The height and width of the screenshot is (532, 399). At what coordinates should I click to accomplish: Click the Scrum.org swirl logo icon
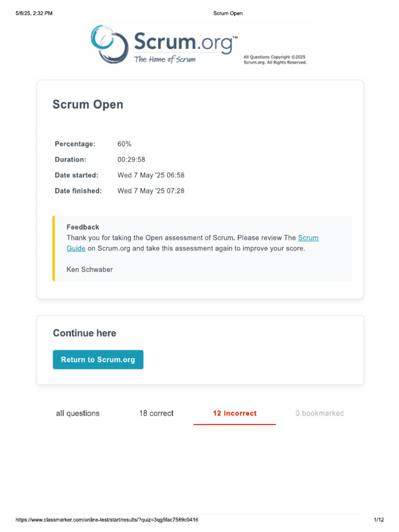coord(109,44)
